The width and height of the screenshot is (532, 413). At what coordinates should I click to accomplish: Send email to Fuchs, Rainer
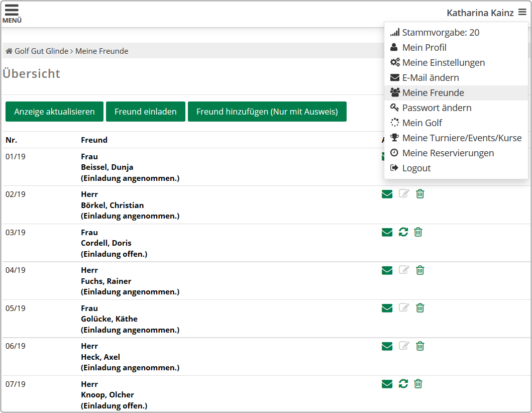tap(387, 270)
